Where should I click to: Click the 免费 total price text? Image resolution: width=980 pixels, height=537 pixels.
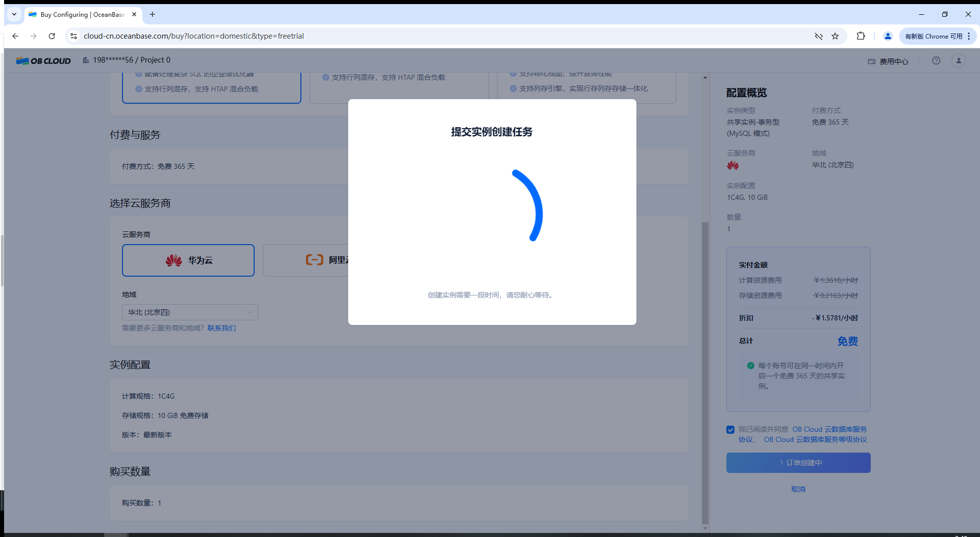coord(848,341)
